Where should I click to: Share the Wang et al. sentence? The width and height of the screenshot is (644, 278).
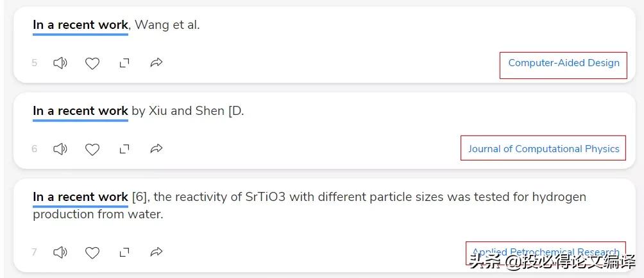(x=157, y=63)
